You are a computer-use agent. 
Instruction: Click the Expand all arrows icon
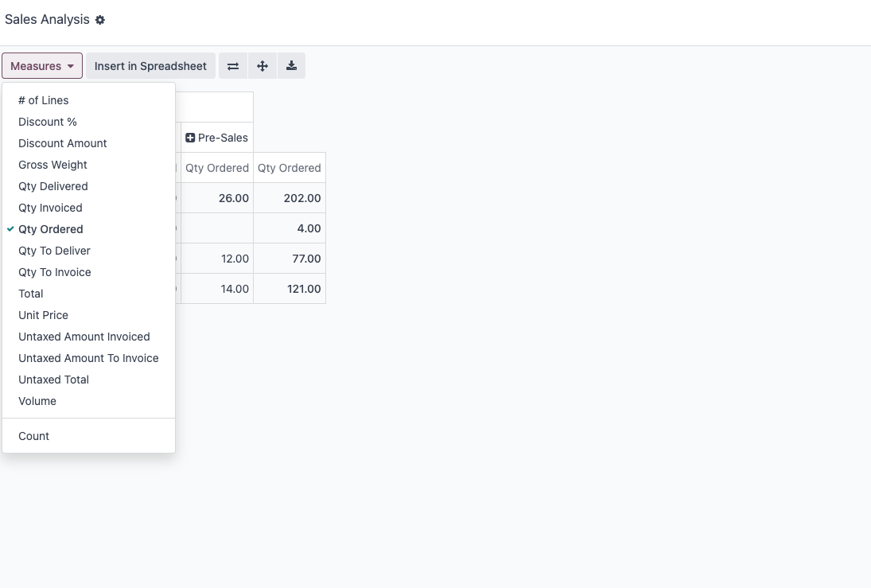point(262,66)
